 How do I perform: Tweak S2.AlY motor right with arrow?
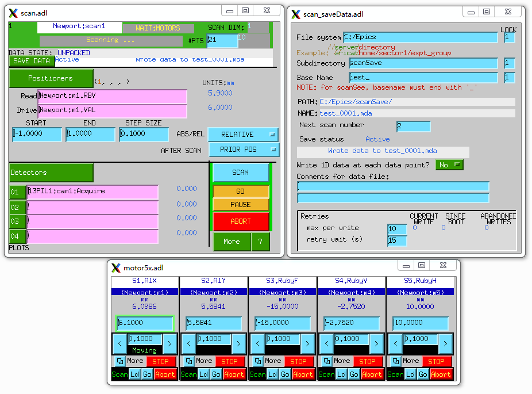(x=238, y=344)
